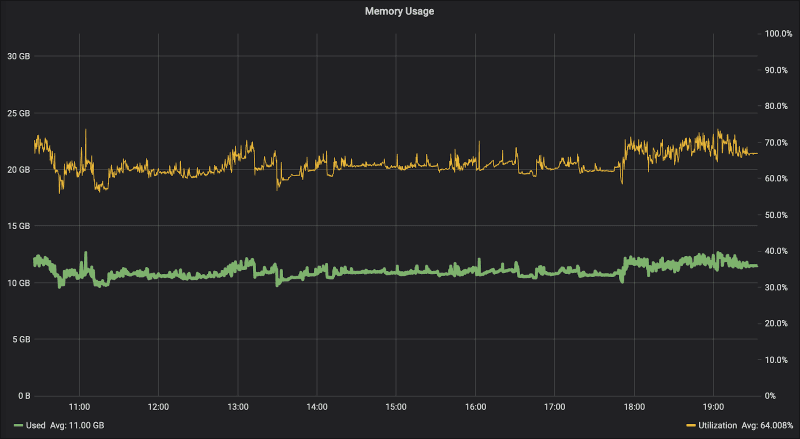Click the 100.0% right axis label
This screenshot has width=800, height=439.
click(779, 34)
